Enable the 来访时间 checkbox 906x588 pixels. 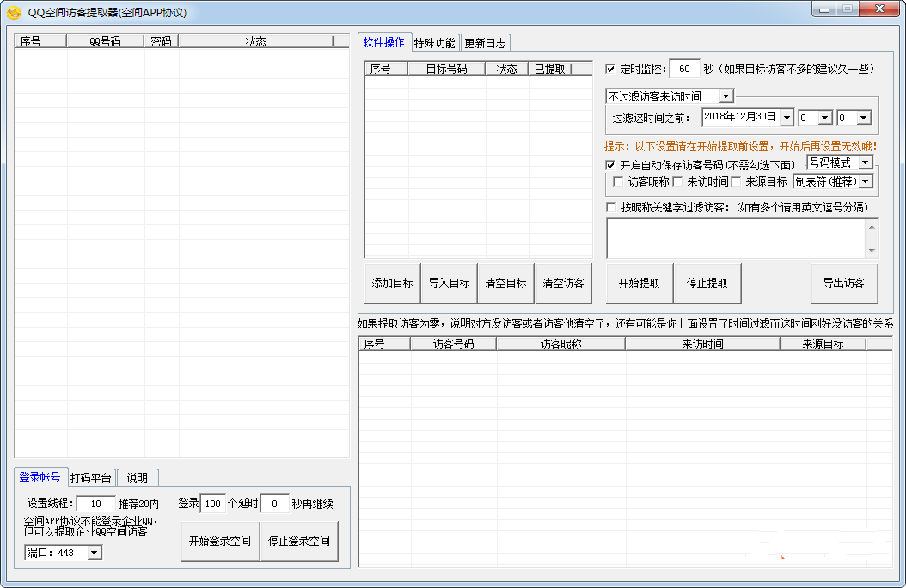click(x=677, y=182)
